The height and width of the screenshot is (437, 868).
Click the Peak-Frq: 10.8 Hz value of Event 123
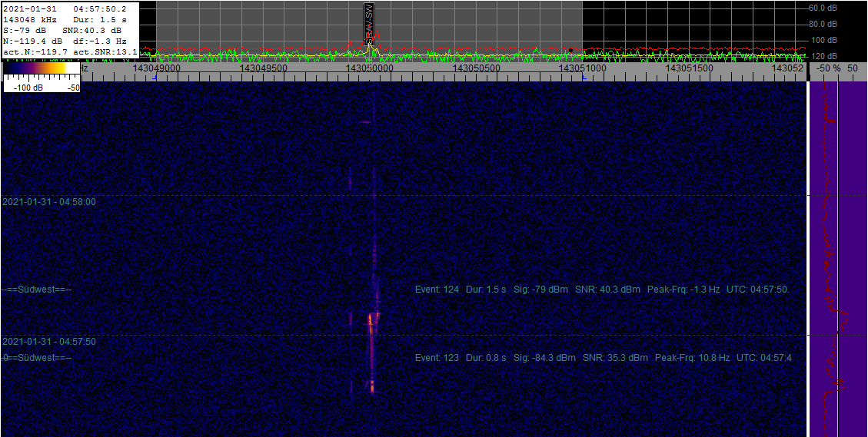point(692,358)
